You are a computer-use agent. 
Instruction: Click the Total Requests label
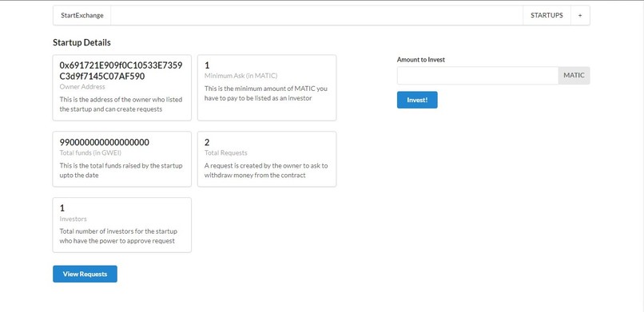[226, 152]
